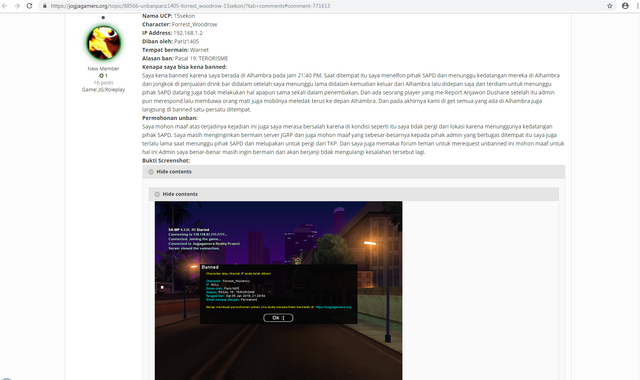Click the Banned dialog title text
This screenshot has height=380, width=640.
(x=210, y=267)
